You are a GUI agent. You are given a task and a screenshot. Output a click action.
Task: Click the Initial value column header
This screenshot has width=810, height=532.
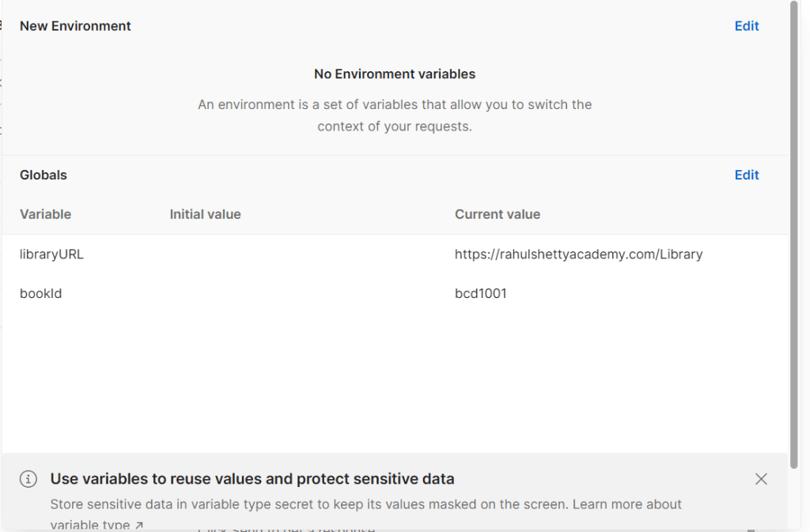(205, 214)
